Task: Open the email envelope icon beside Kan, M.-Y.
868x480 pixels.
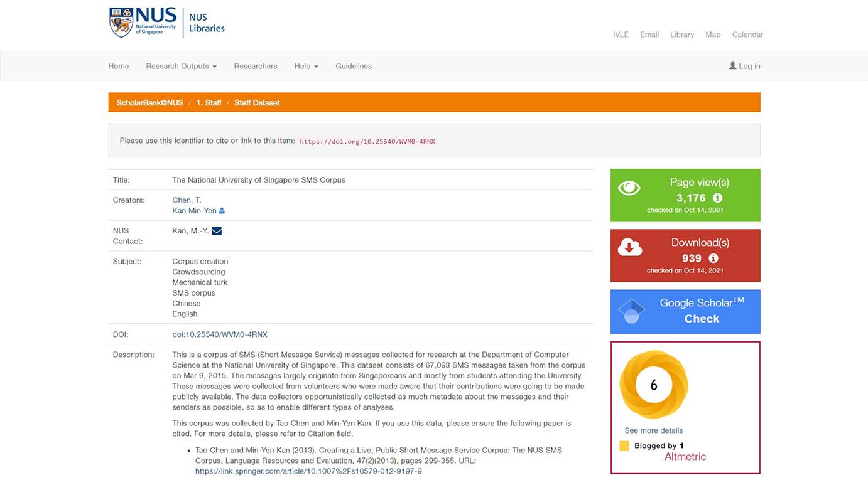Action: tap(217, 230)
